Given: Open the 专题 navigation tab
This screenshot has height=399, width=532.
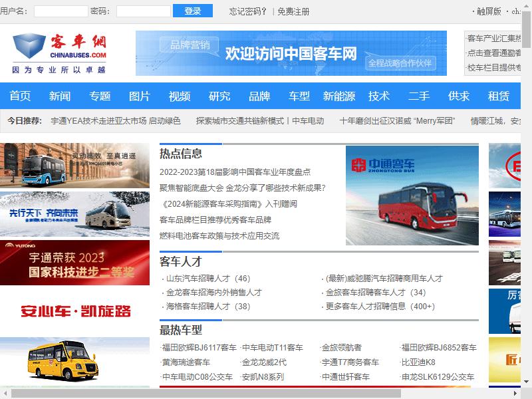Looking at the screenshot, I should 100,96.
